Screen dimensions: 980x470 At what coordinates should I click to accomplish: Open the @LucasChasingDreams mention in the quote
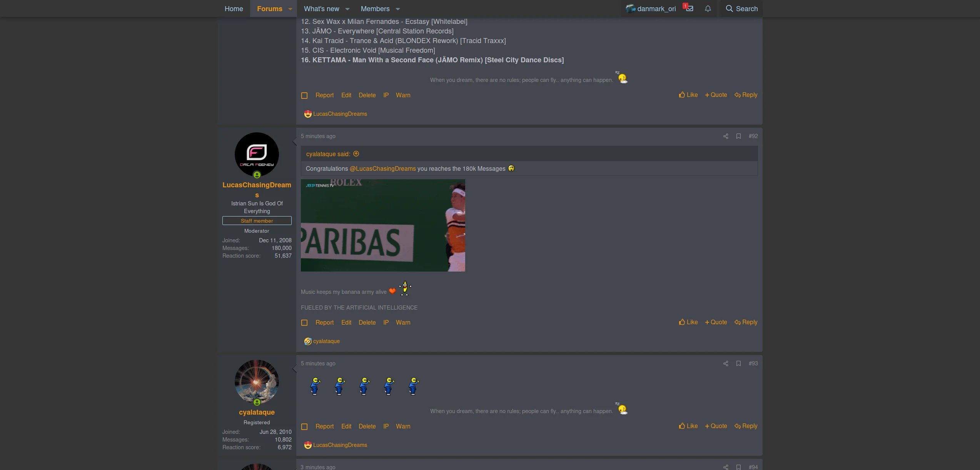pyautogui.click(x=382, y=169)
